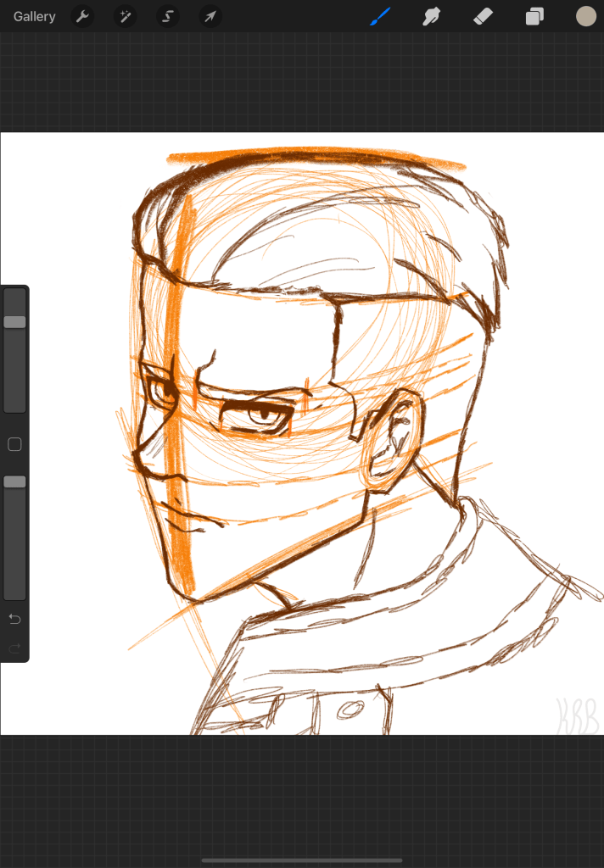
Task: Select the Eraser tool
Action: (x=483, y=17)
